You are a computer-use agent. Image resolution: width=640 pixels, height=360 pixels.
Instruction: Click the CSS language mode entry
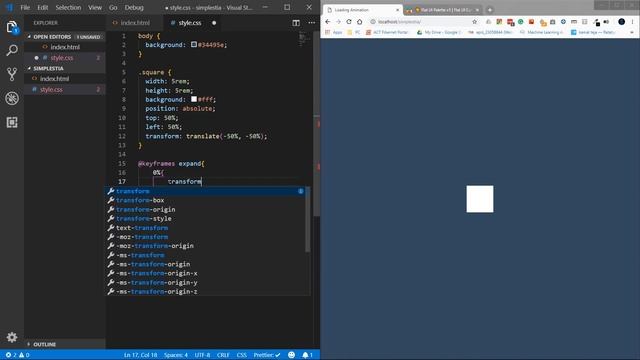(x=242, y=355)
